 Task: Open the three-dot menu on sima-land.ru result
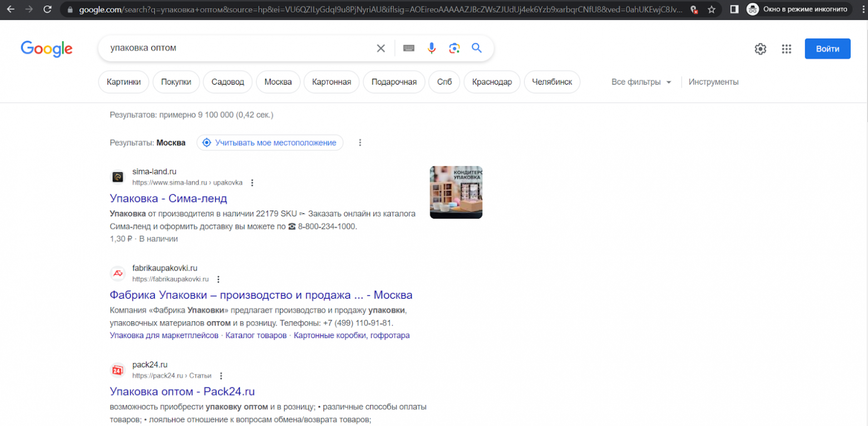coord(253,182)
